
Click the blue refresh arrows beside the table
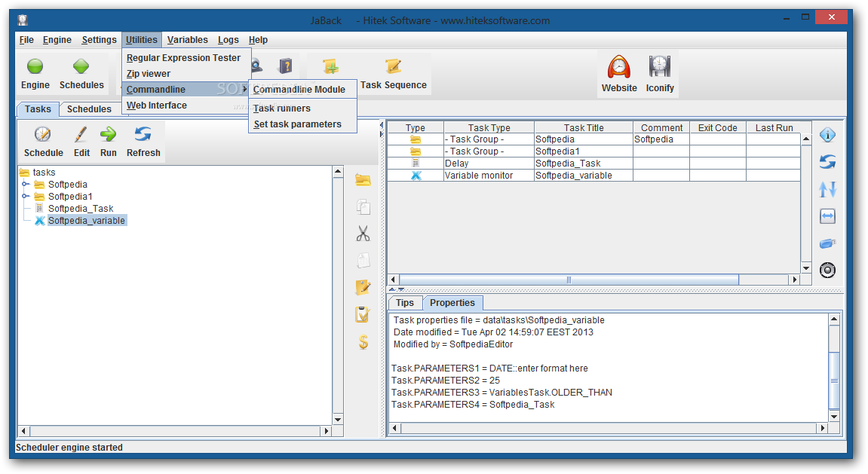(827, 162)
